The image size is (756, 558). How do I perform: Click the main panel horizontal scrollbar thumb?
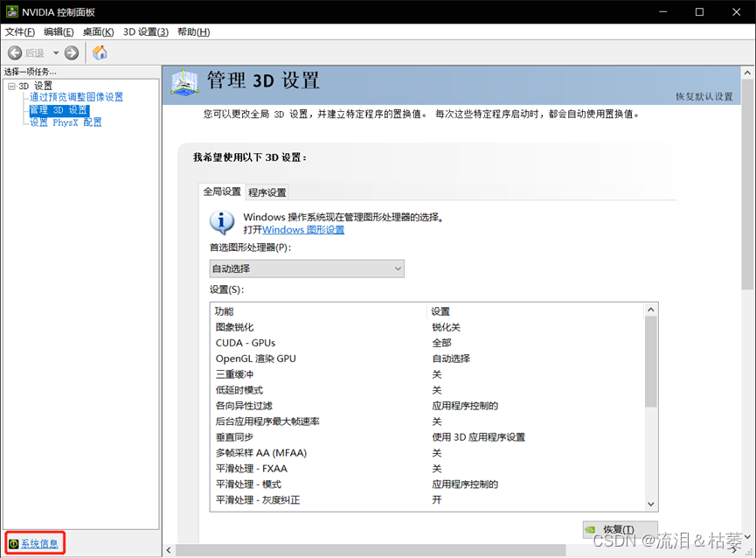click(x=371, y=550)
